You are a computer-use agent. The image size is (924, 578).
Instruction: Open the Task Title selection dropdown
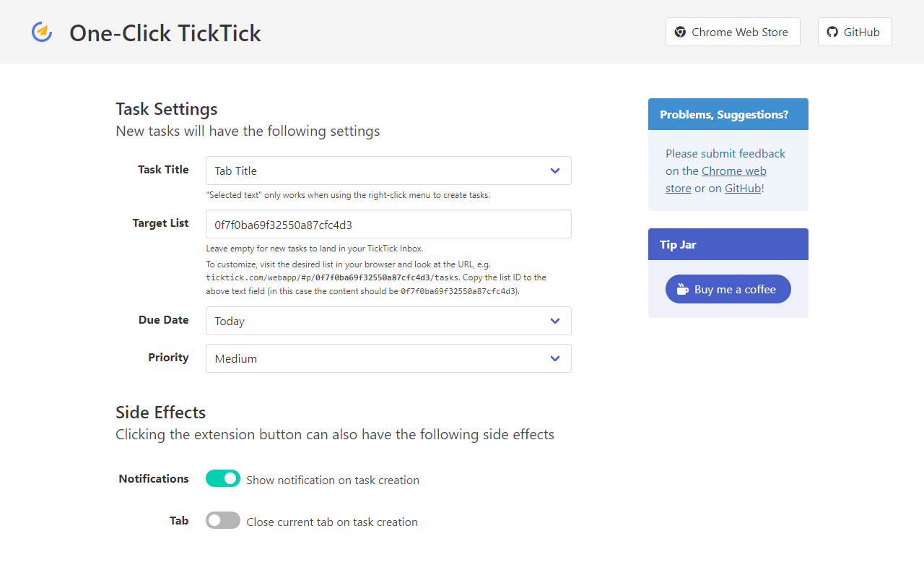[388, 171]
